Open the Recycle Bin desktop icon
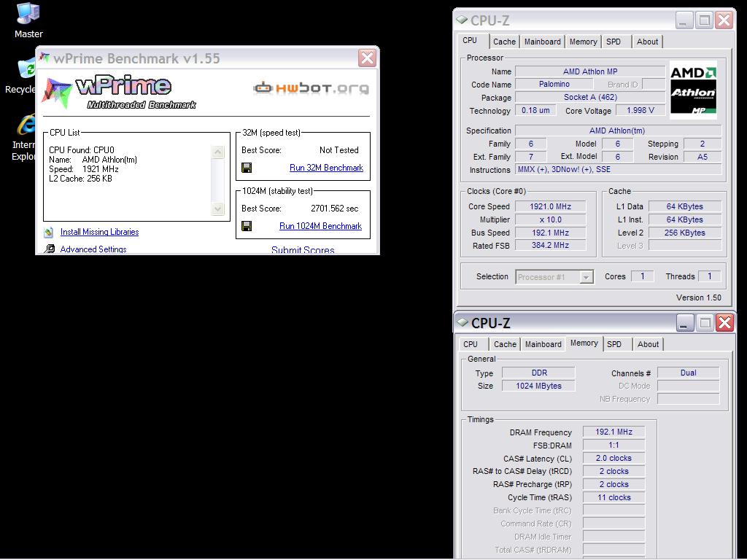 tap(23, 75)
